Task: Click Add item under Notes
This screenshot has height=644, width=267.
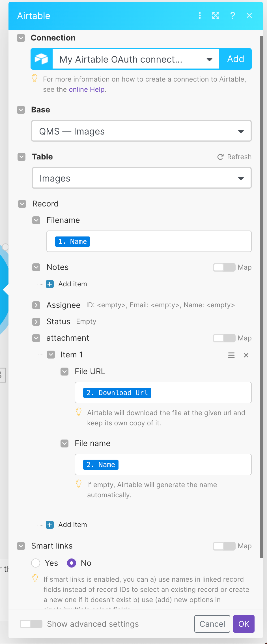Action: [73, 284]
